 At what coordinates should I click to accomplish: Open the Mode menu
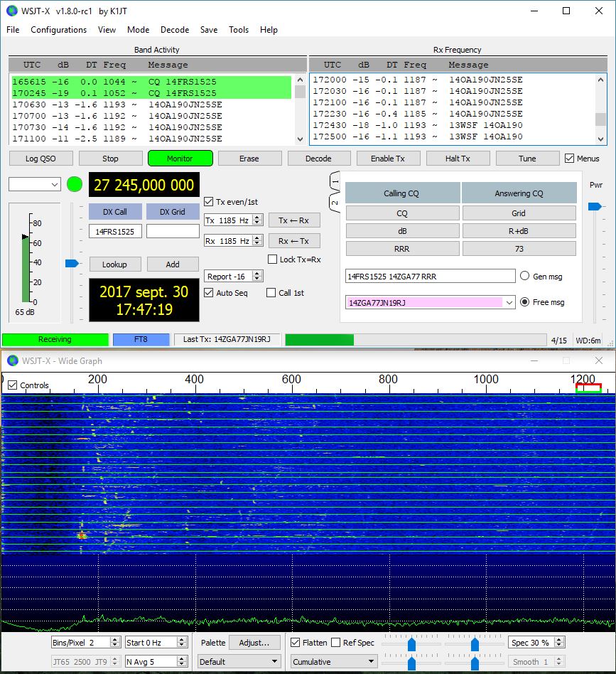coord(138,30)
